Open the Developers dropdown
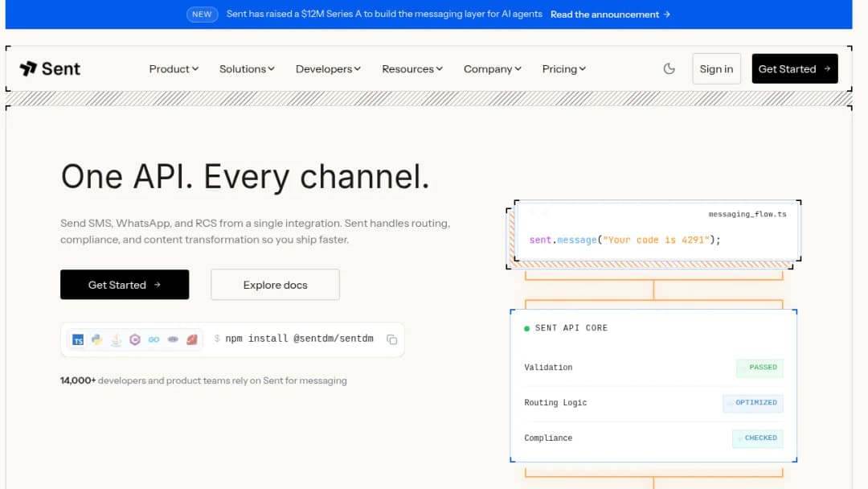The width and height of the screenshot is (868, 489). click(x=328, y=68)
